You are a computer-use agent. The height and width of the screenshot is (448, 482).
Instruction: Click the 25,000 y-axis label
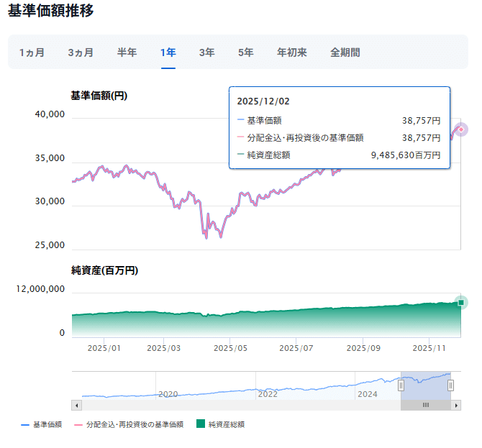50,245
